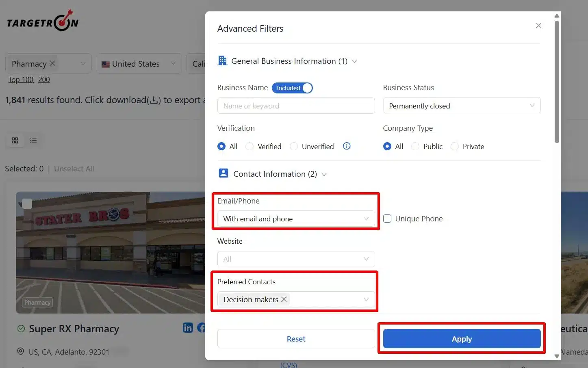Click the location pin icon for Adelanto
Image resolution: width=588 pixels, height=368 pixels.
click(x=21, y=351)
